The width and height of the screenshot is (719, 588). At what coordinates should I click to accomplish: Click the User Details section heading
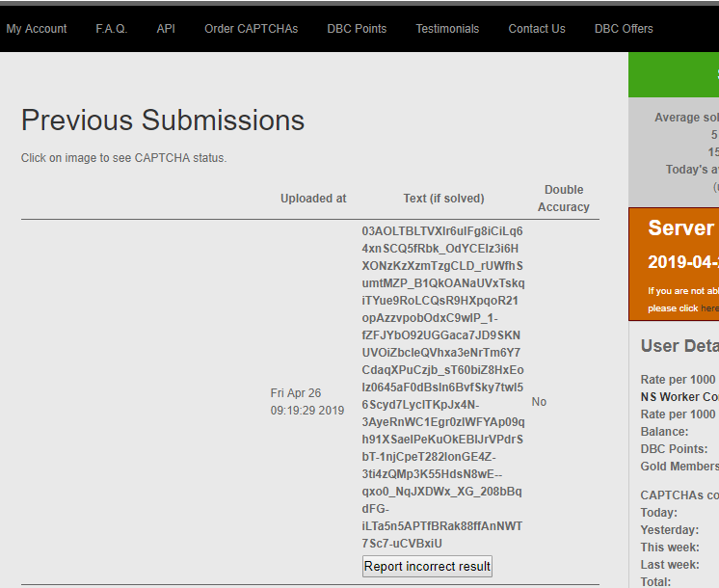pyautogui.click(x=679, y=346)
